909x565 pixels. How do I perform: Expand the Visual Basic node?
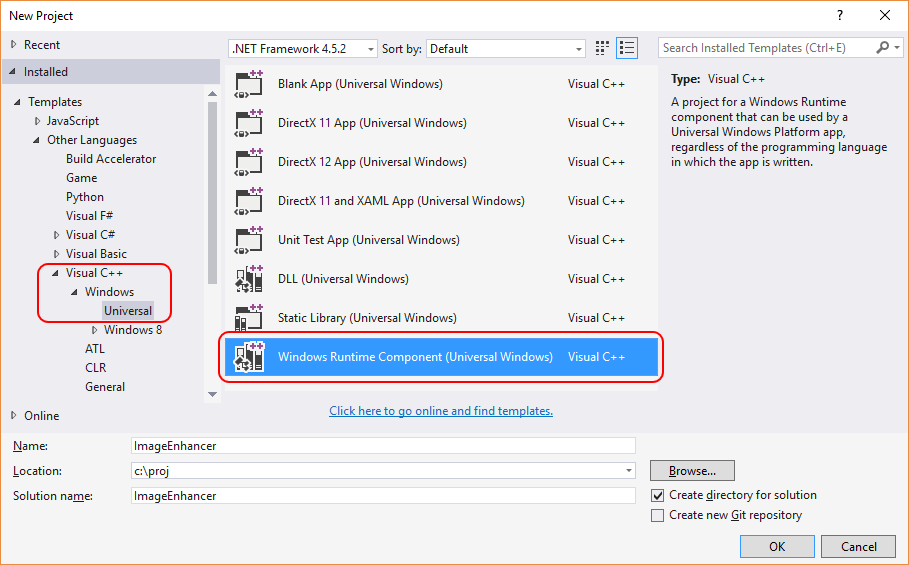tap(56, 254)
